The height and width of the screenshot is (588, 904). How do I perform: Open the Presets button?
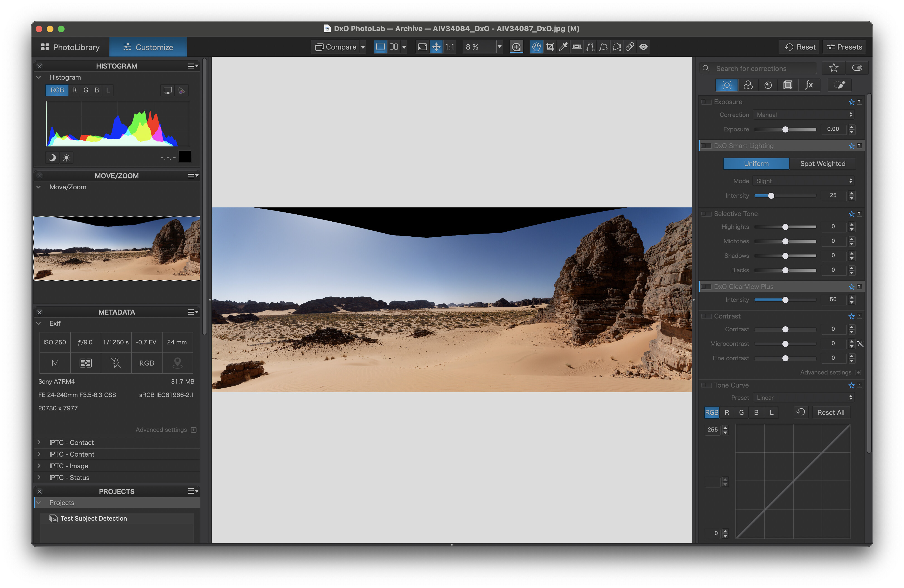pyautogui.click(x=844, y=47)
